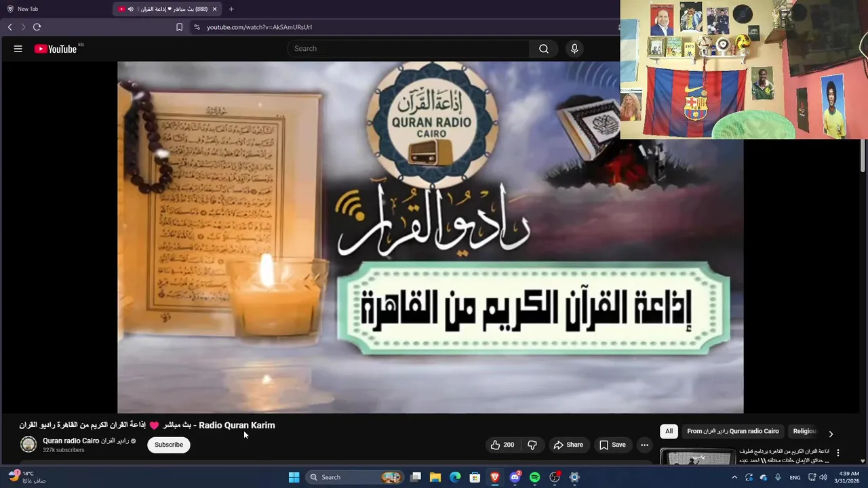Launch Microsoft Edge from the taskbar
This screenshot has height=488, width=868.
(455, 477)
